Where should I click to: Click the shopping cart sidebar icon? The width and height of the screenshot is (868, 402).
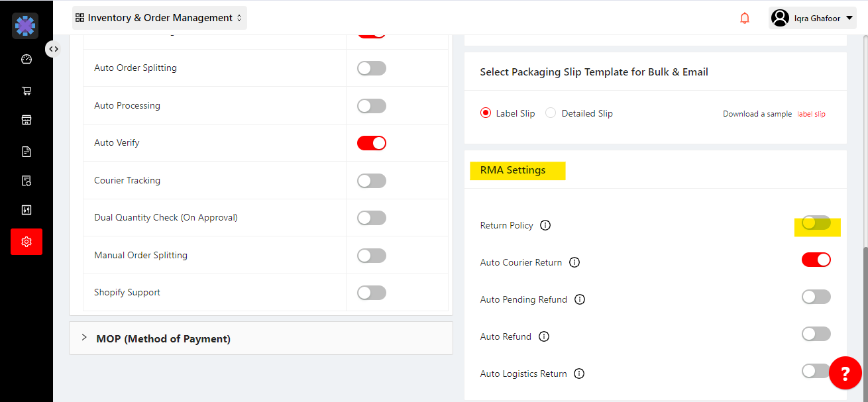click(27, 91)
